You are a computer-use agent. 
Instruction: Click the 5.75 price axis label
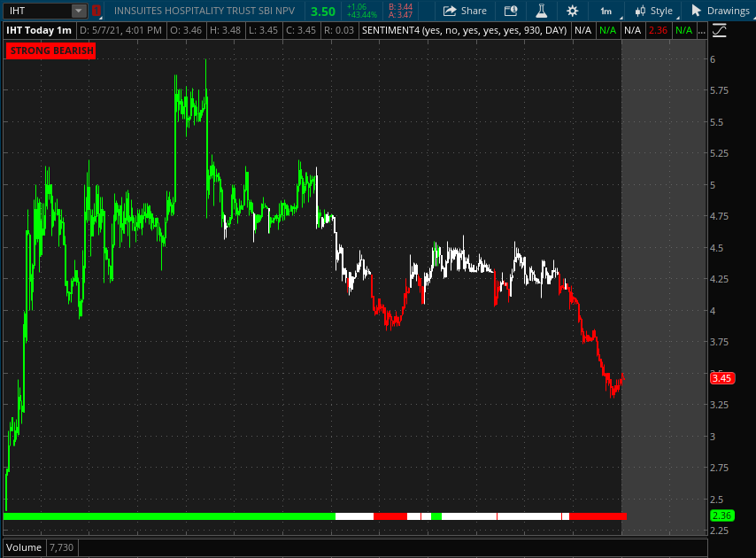click(719, 90)
